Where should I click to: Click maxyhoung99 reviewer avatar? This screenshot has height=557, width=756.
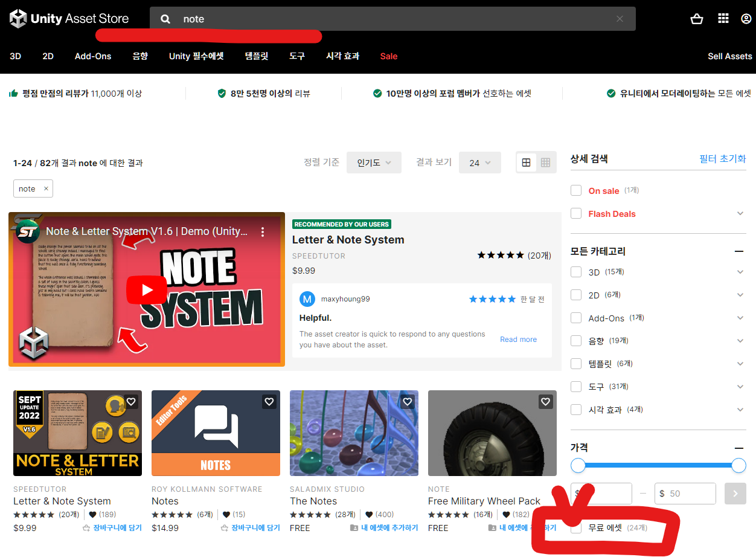[x=307, y=299]
